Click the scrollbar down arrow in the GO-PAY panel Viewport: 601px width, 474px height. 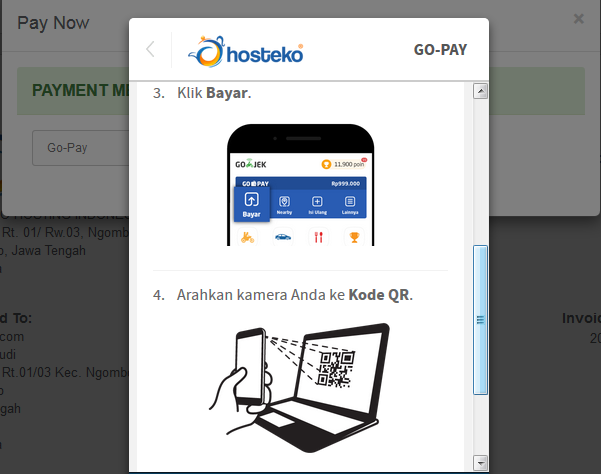click(x=480, y=463)
